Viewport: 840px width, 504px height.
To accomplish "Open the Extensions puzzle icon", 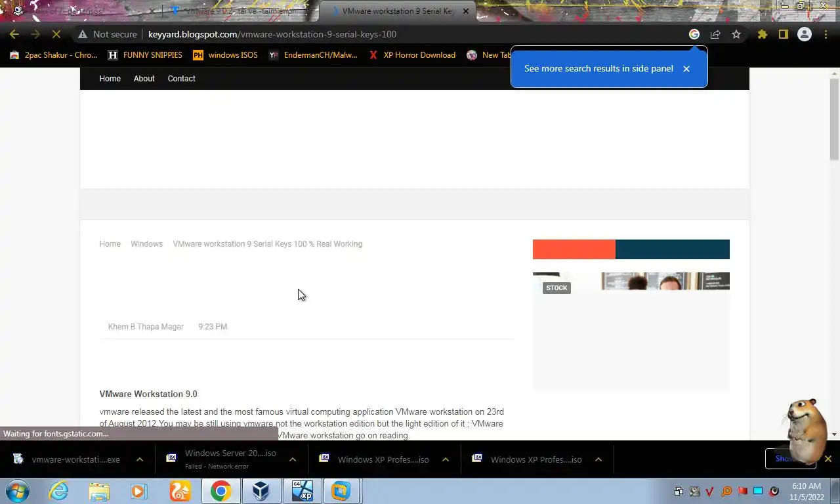I will click(762, 34).
